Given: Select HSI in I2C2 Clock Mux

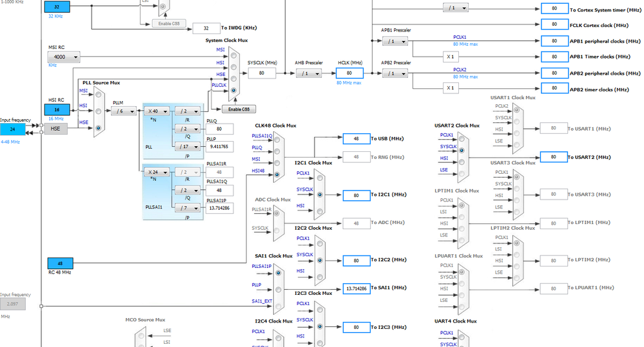Looking at the screenshot, I should click(320, 277).
